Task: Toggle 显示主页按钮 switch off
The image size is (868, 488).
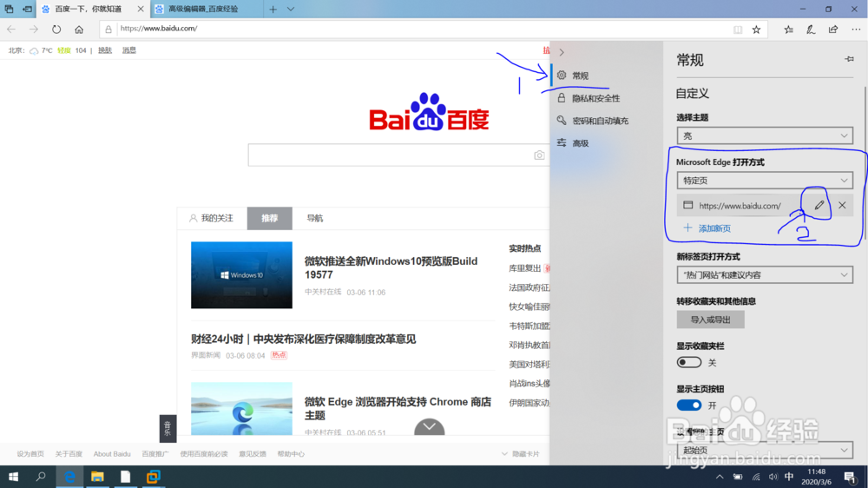Action: tap(688, 405)
